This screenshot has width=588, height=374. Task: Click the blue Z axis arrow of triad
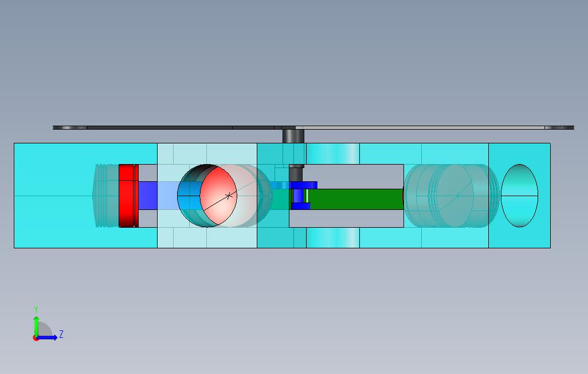tap(48, 338)
